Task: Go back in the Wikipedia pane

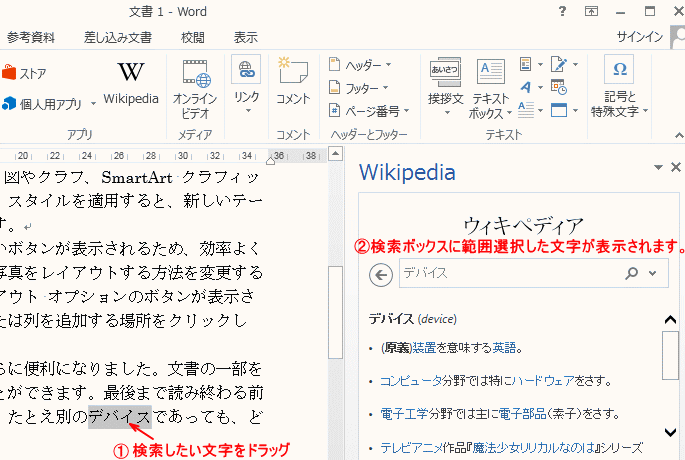Action: pos(381,275)
